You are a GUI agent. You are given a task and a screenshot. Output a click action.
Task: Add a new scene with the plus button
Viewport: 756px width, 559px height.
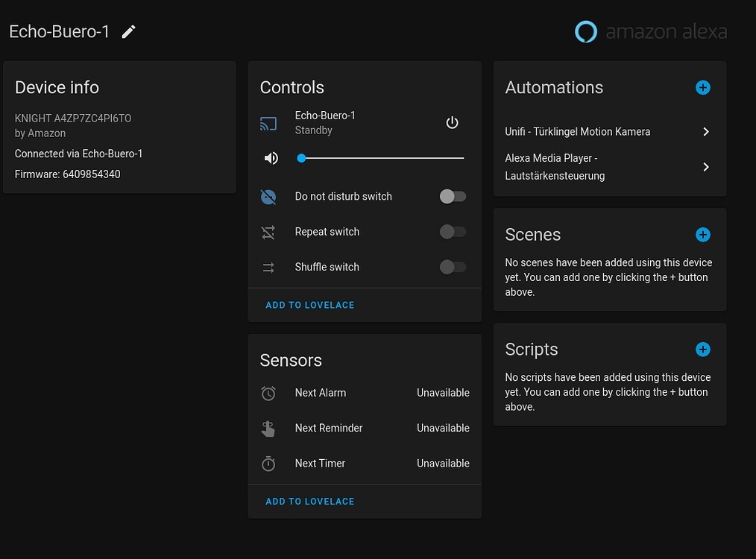tap(702, 234)
